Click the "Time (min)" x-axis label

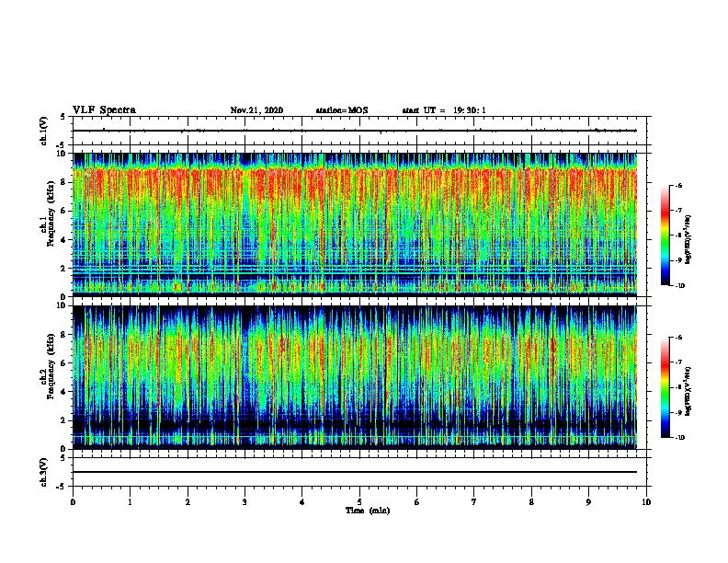coord(368,511)
